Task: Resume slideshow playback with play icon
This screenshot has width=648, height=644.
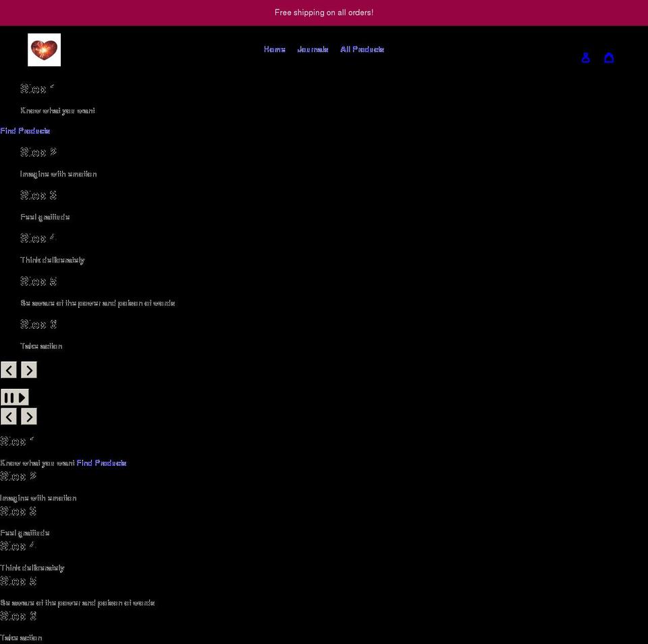Action: tap(21, 397)
